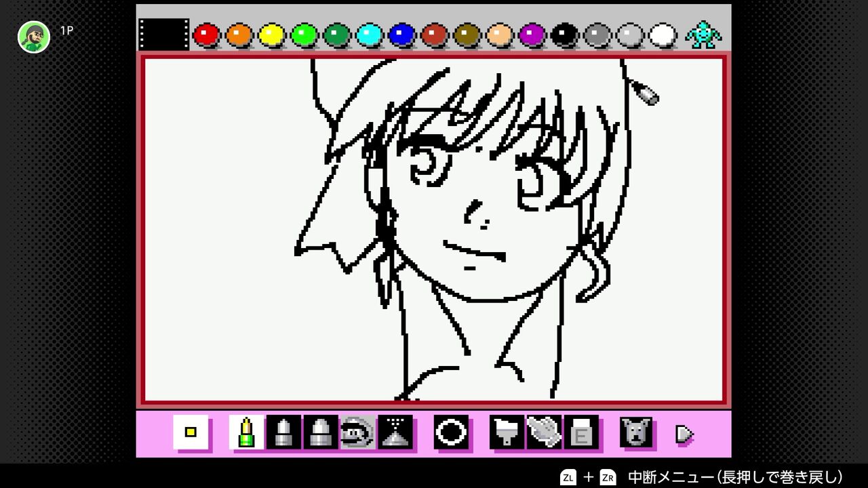868x488 pixels.
Task: Select the reddish-brown paint color
Action: coord(435,35)
